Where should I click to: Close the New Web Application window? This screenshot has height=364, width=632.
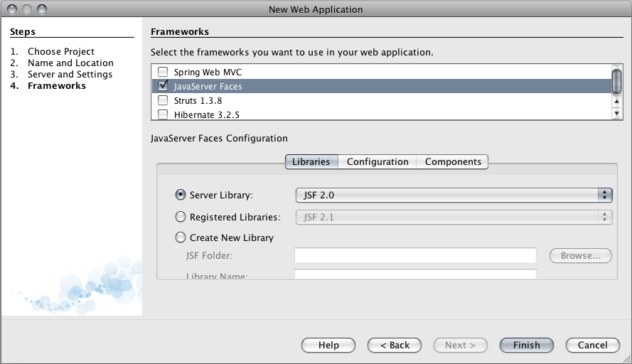(13, 9)
